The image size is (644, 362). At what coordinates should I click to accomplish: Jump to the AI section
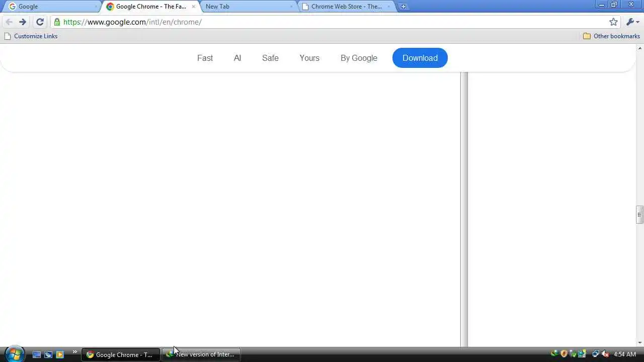237,58
